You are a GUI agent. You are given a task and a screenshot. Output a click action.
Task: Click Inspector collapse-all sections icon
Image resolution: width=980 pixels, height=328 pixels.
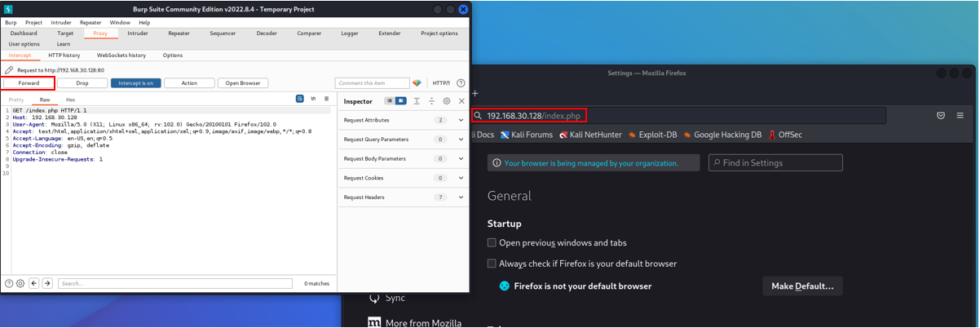click(431, 101)
